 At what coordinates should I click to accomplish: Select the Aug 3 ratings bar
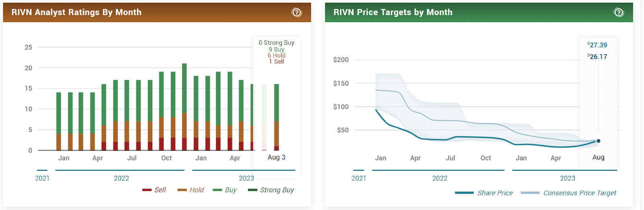pyautogui.click(x=277, y=117)
